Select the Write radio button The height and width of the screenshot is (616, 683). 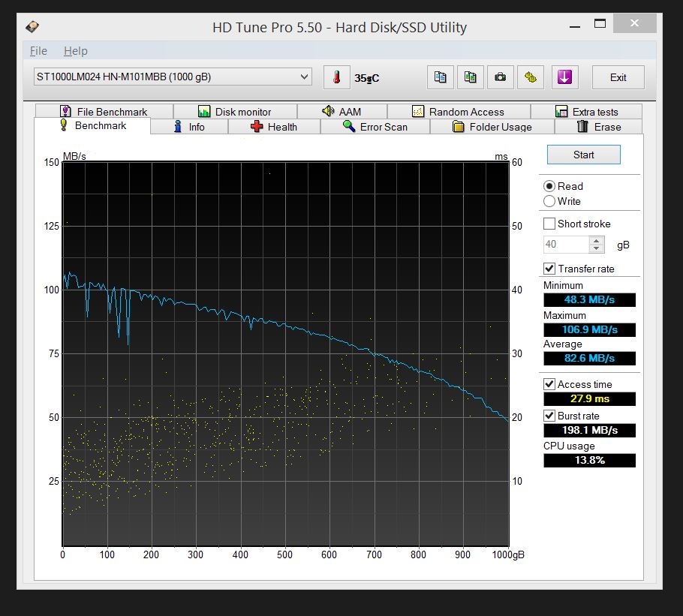click(549, 201)
